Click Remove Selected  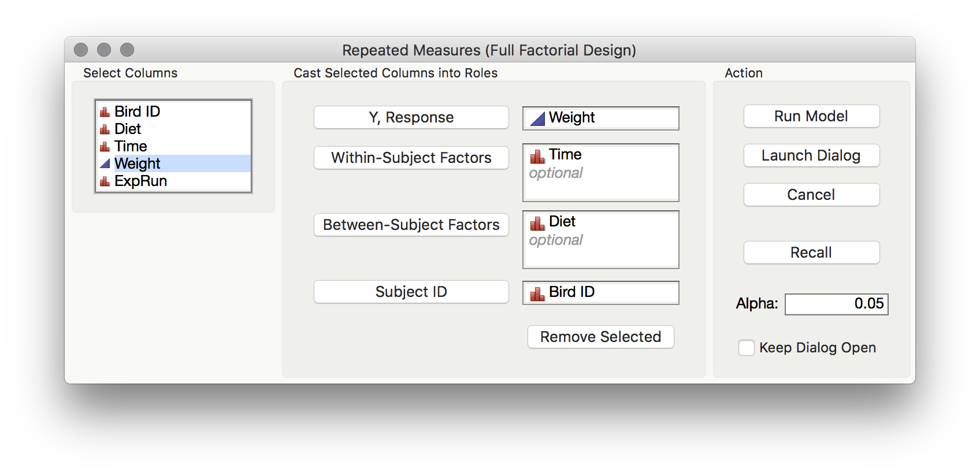tap(600, 337)
